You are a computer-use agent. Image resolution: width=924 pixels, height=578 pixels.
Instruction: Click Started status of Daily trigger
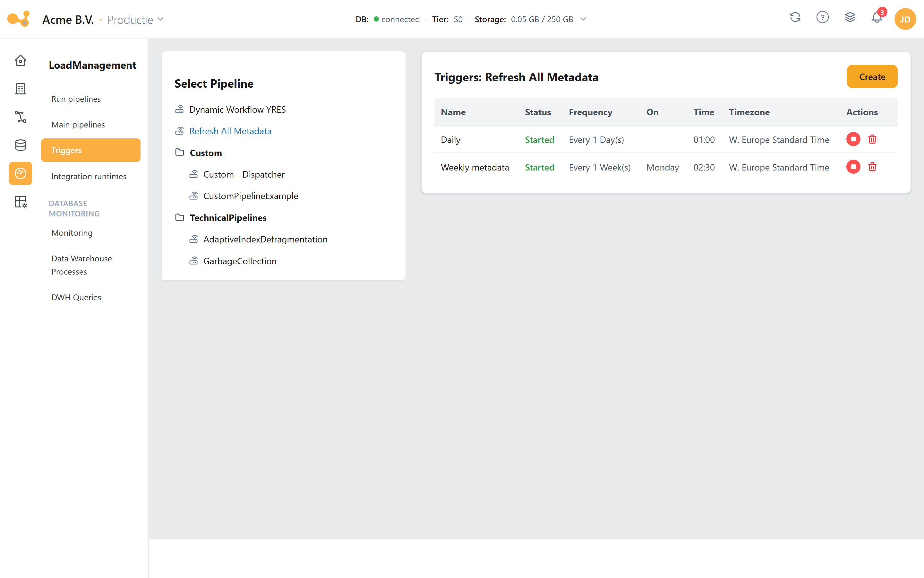coord(539,140)
